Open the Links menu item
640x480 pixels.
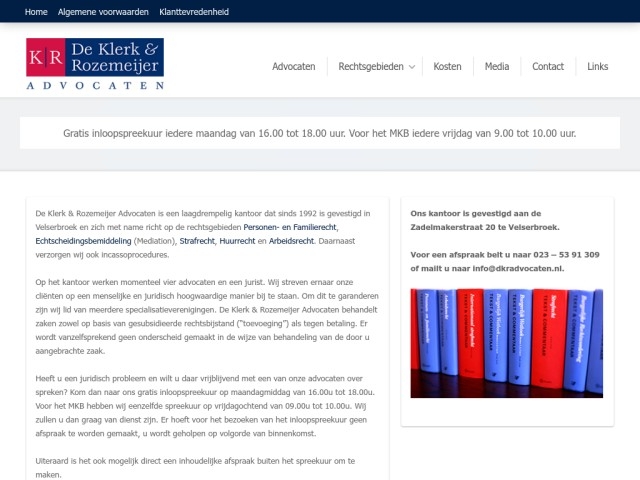point(597,67)
